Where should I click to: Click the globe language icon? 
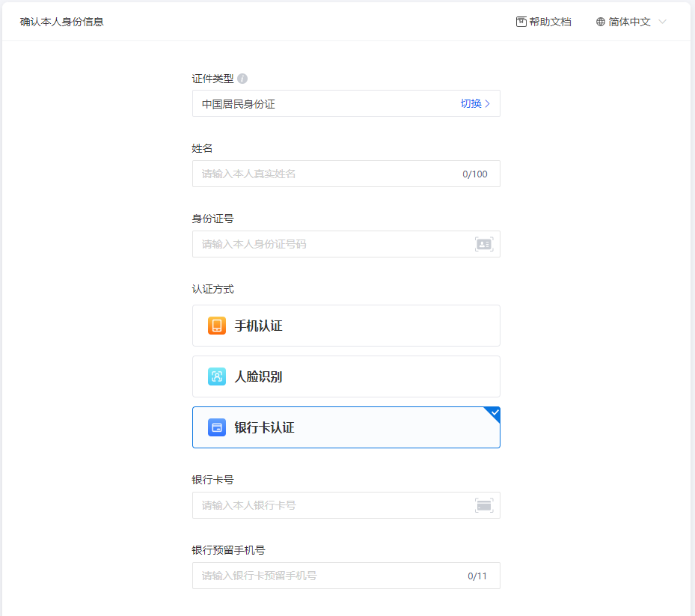(600, 22)
